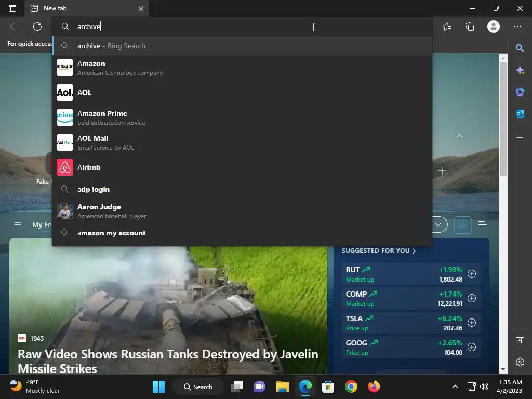Open the TSLA stock row
The image size is (532, 399).
(410, 323)
